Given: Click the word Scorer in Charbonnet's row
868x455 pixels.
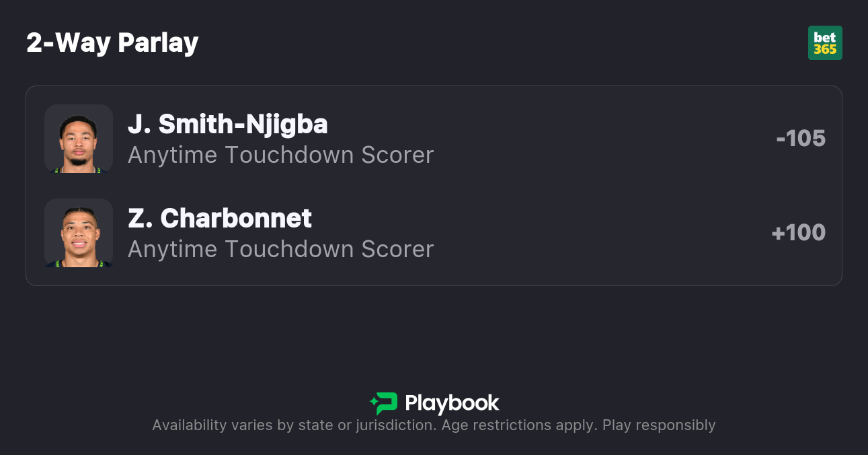Looking at the screenshot, I should (397, 249).
